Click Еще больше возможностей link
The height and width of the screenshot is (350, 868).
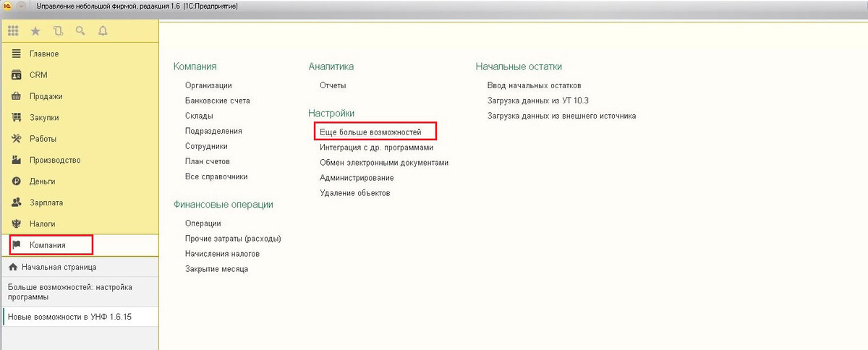[x=370, y=132]
